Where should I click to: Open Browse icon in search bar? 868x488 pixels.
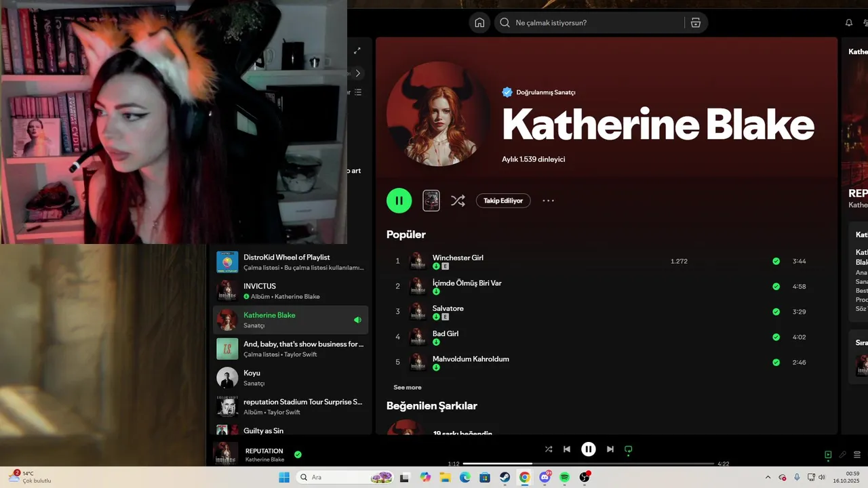click(x=696, y=22)
